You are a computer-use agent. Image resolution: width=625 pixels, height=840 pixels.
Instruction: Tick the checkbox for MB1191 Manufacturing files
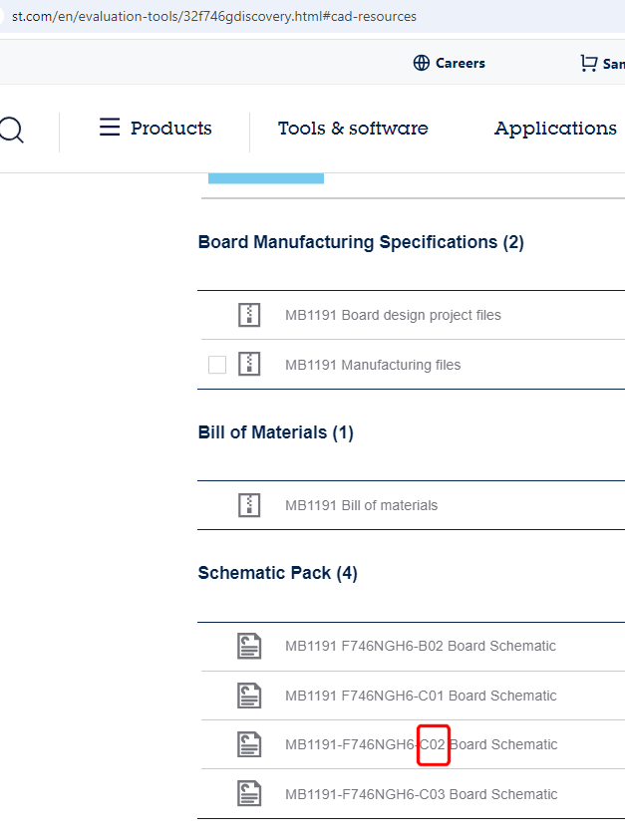coord(217,365)
